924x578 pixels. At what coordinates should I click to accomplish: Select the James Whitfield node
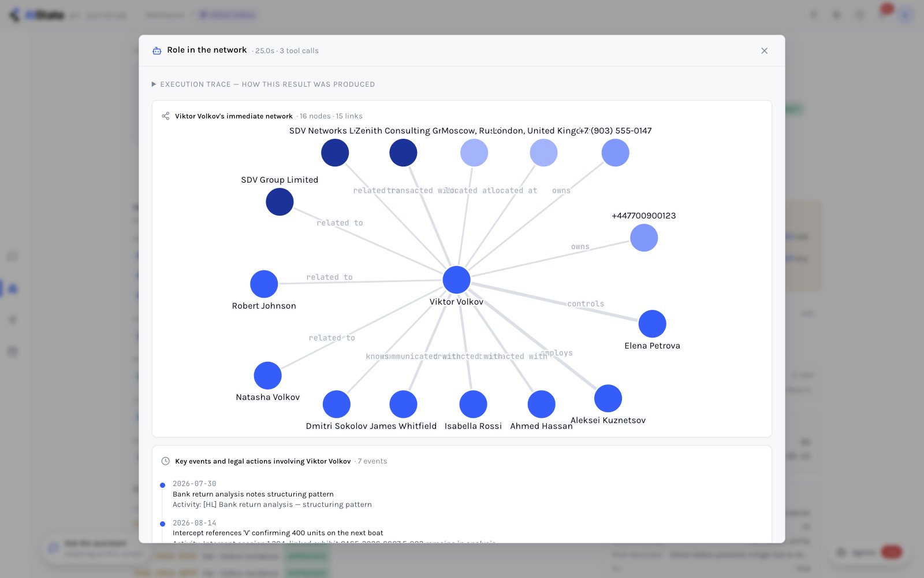pyautogui.click(x=403, y=404)
